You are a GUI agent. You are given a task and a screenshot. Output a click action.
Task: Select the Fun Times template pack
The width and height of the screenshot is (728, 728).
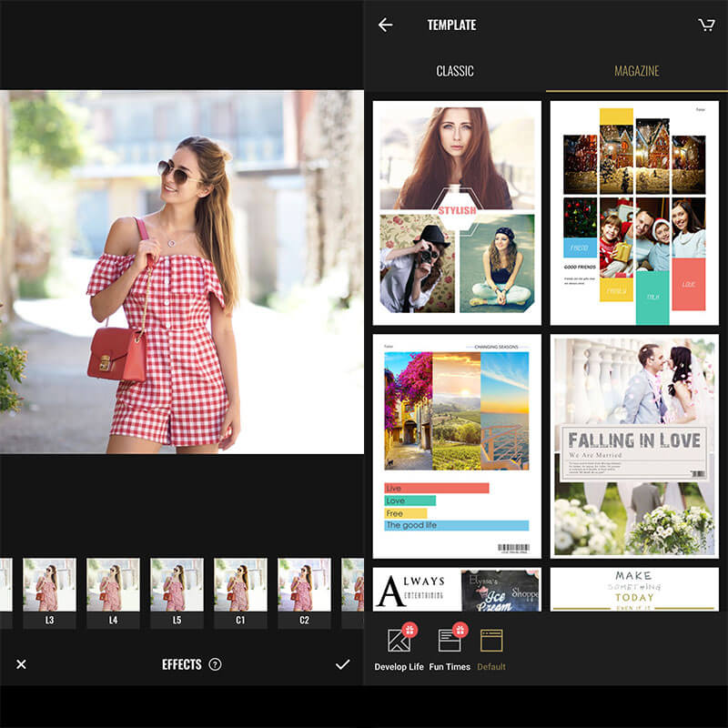coord(451,648)
